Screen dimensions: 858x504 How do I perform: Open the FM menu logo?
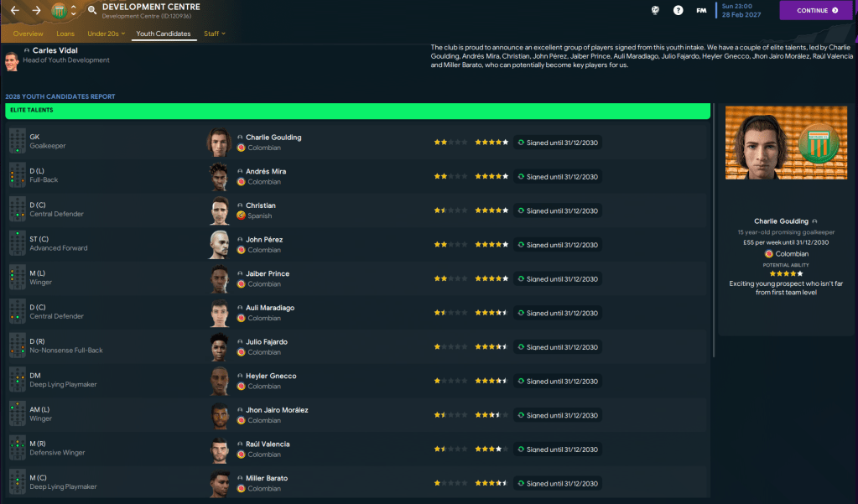(701, 10)
